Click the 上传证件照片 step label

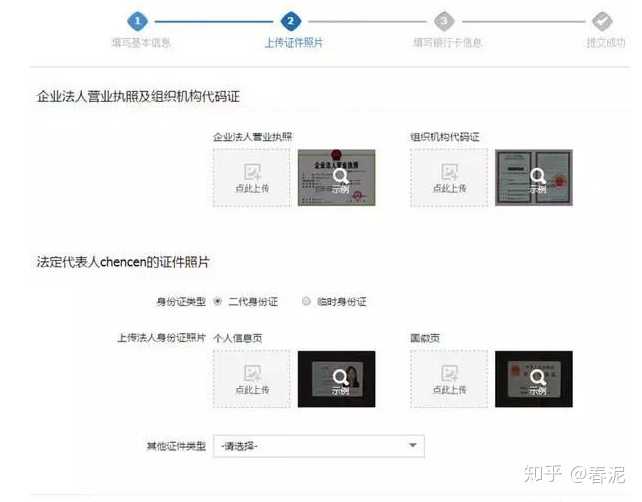[x=294, y=43]
